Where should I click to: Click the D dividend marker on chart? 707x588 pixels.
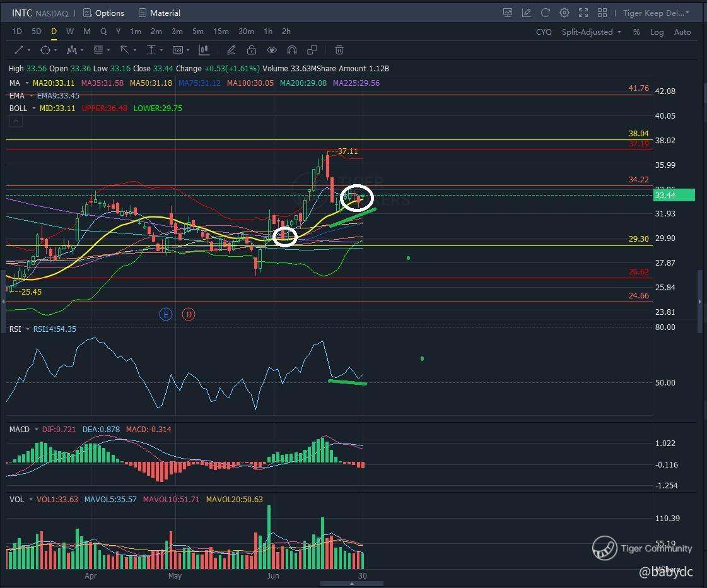click(x=189, y=314)
